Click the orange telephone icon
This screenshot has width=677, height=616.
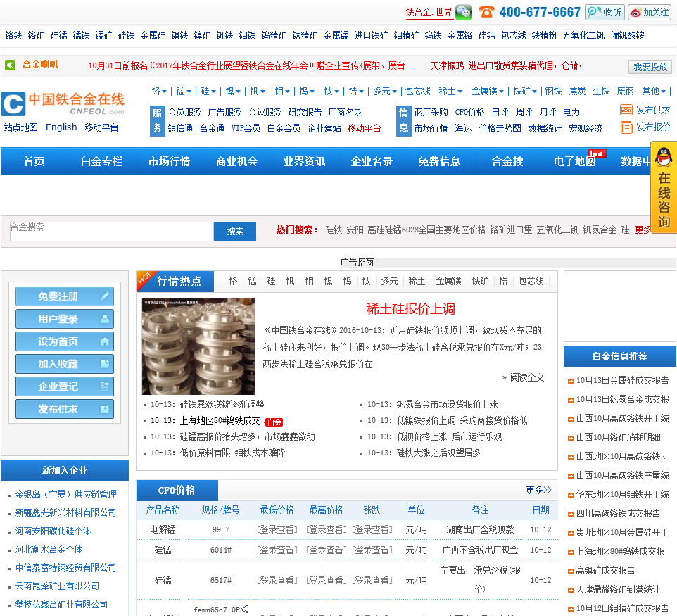pyautogui.click(x=486, y=12)
